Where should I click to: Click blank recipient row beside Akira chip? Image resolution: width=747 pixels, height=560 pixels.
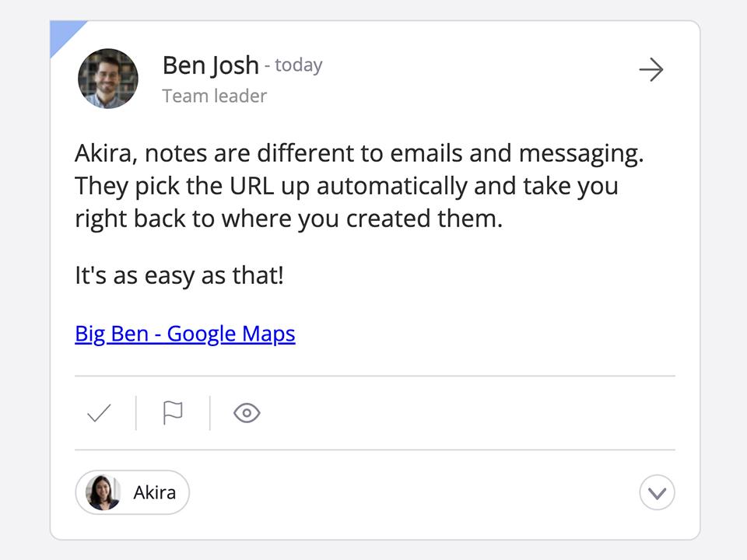413,492
